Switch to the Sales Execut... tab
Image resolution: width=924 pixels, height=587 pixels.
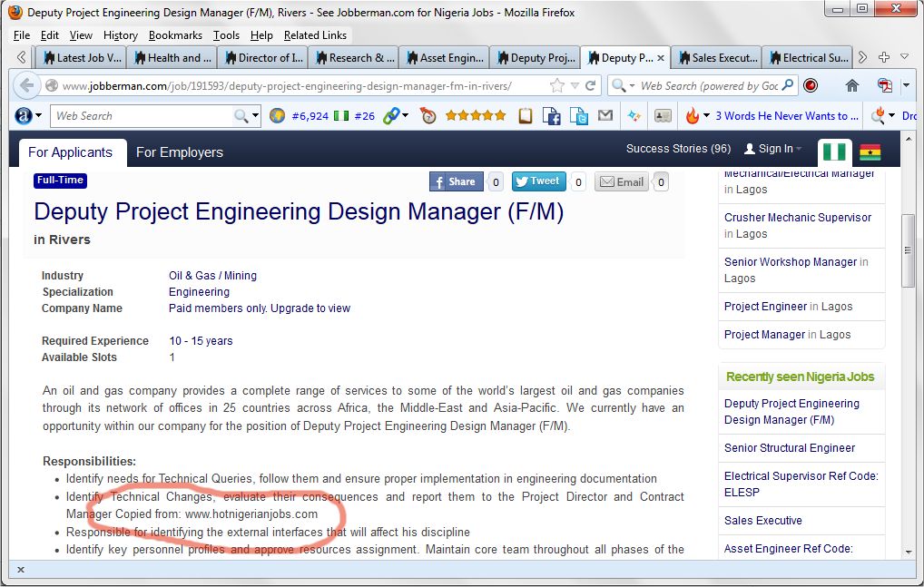click(716, 58)
